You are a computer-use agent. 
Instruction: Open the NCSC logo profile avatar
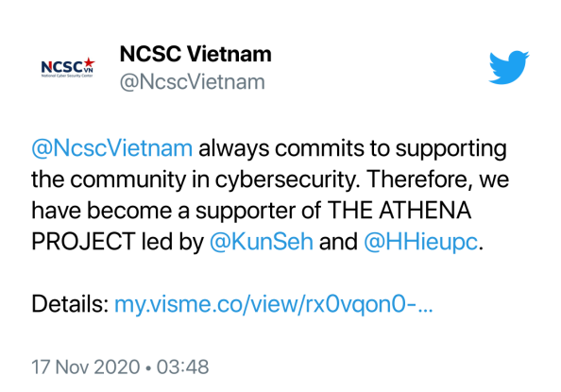[x=68, y=67]
